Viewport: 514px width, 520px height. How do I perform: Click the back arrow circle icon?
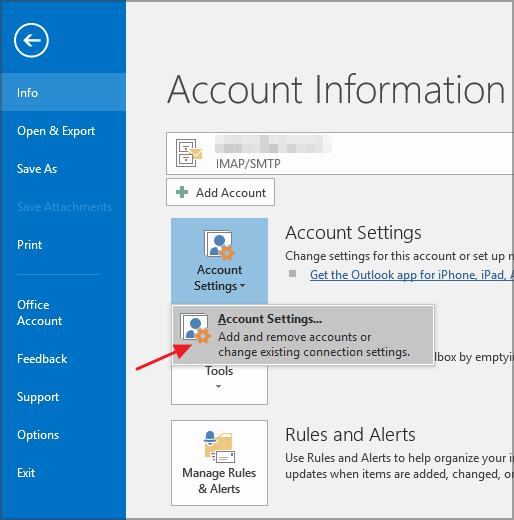coord(31,40)
